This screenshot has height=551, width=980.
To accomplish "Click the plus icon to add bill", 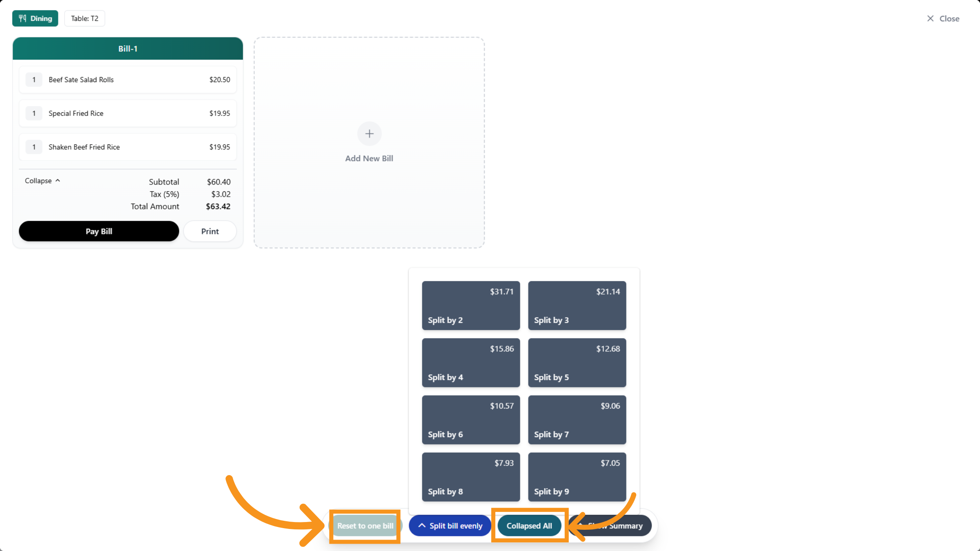I will click(369, 134).
